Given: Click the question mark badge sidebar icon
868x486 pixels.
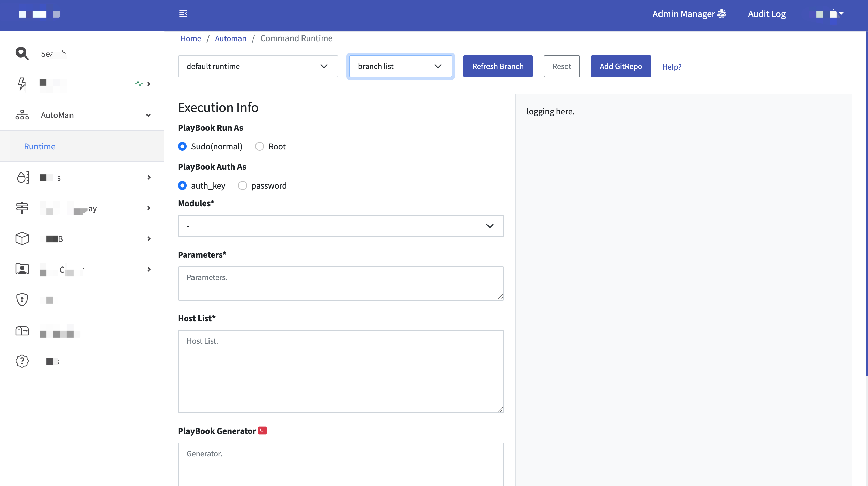Looking at the screenshot, I should click(22, 361).
